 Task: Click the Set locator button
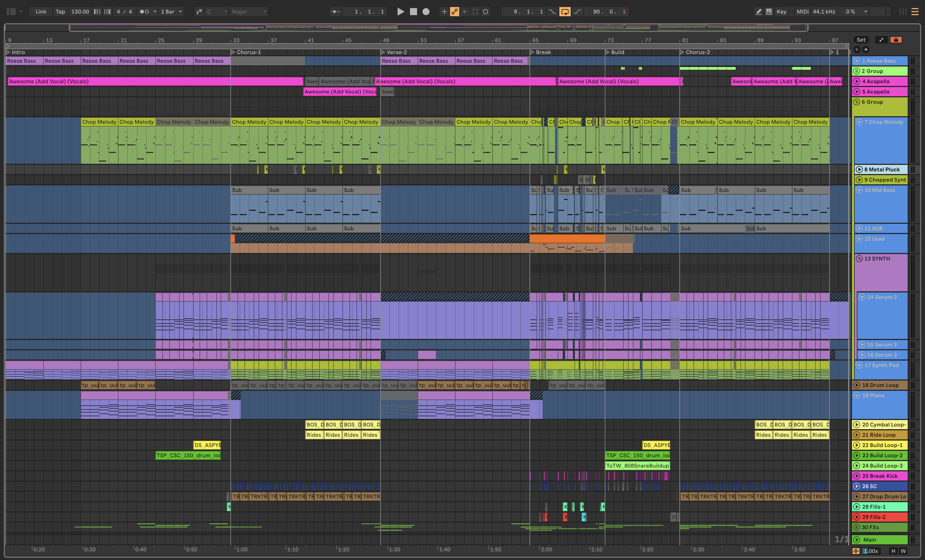coord(861,40)
